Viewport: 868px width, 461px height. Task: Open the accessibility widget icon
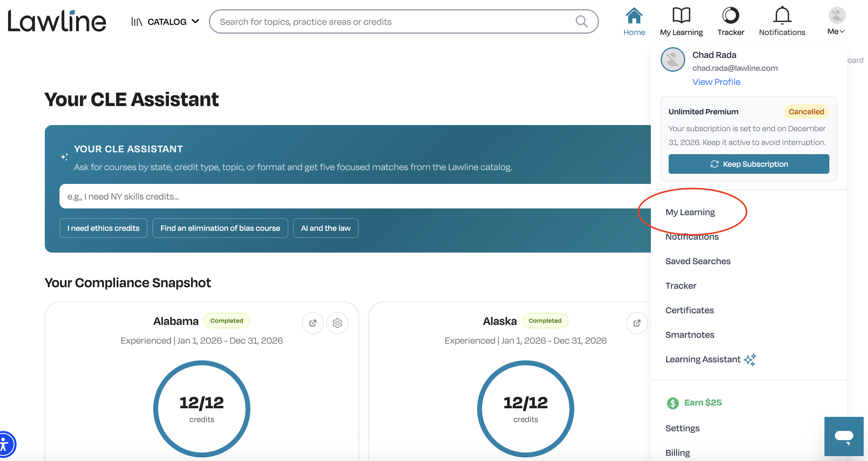tap(5, 444)
